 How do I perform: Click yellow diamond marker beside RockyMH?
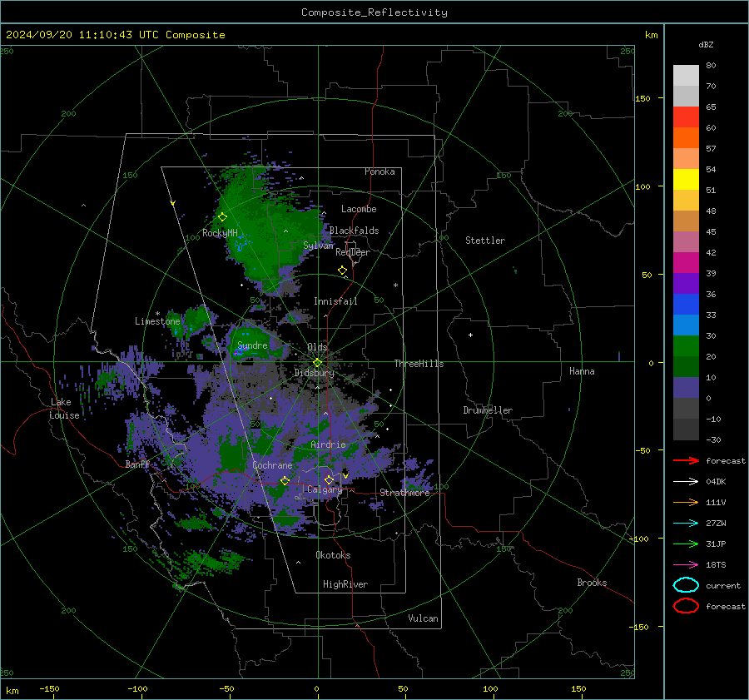point(222,217)
